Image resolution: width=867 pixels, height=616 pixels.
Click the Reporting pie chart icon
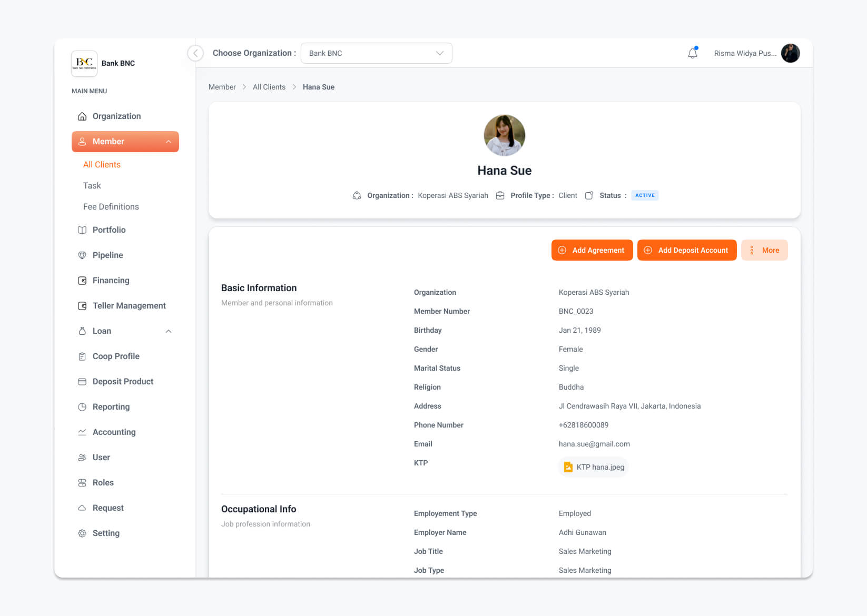tap(82, 407)
